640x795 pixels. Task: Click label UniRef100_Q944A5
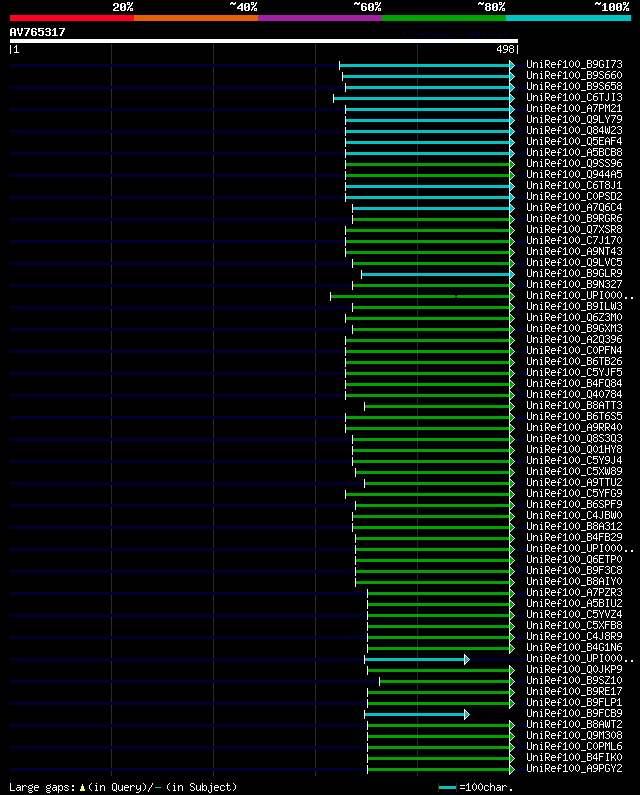point(574,174)
